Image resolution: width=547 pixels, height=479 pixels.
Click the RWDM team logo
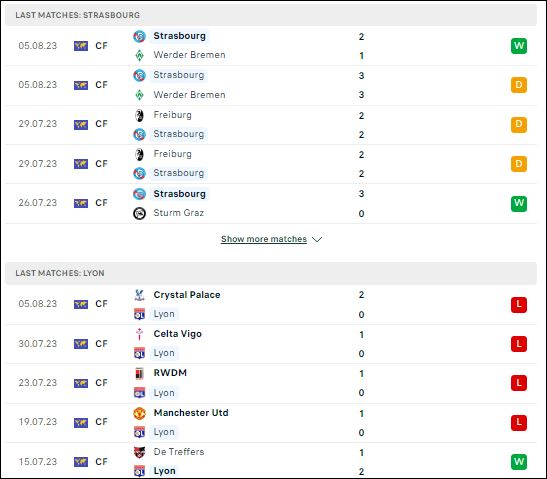click(x=139, y=373)
